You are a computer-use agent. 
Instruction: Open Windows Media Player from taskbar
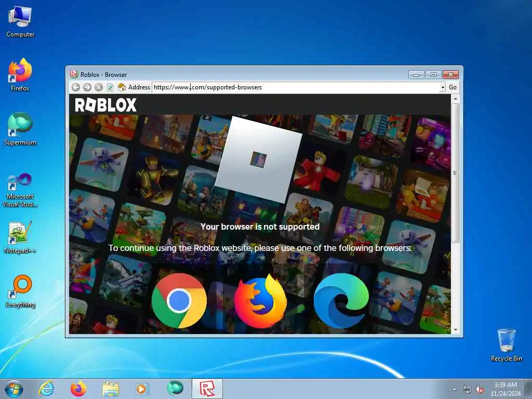142,389
